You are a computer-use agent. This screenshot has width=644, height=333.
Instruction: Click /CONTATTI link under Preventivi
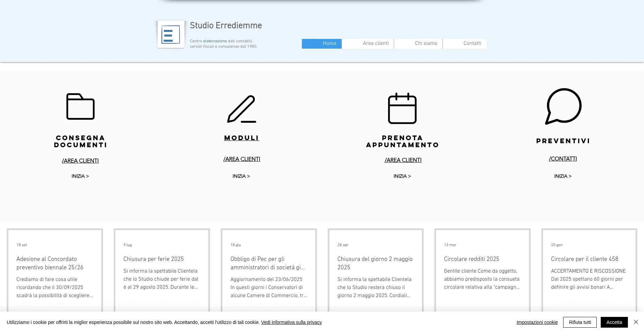pos(563,159)
